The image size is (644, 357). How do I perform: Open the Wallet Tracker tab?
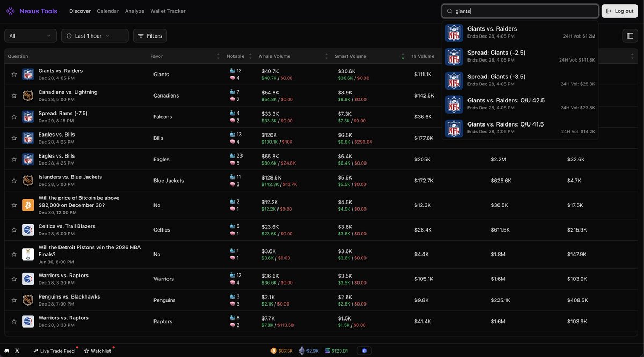(x=168, y=11)
